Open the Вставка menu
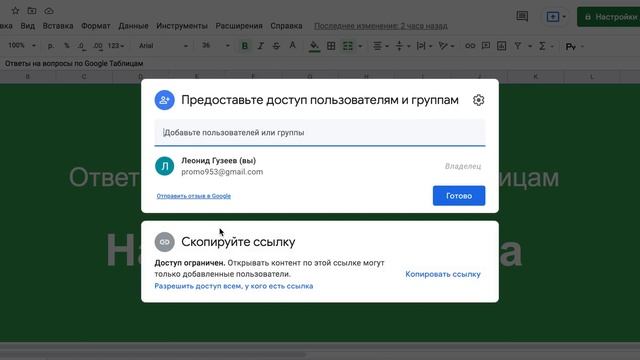This screenshot has height=360, width=640. point(58,26)
